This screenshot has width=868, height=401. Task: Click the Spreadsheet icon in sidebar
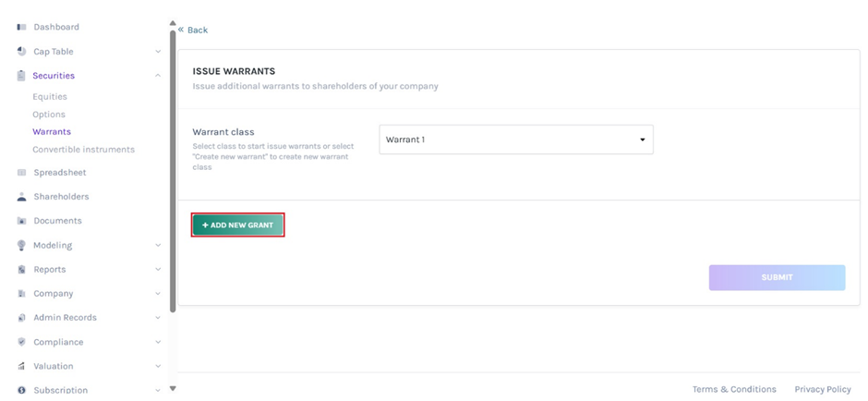coord(21,173)
